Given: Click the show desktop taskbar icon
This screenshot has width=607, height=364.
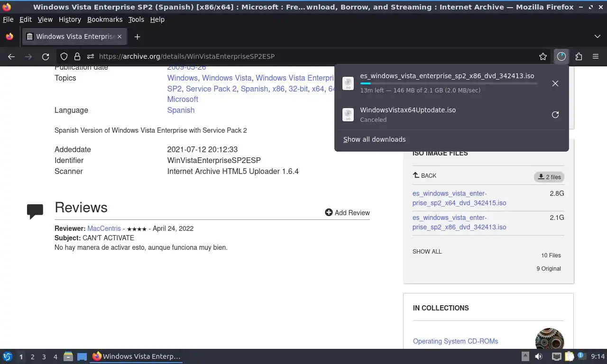Looking at the screenshot, I should [82, 356].
